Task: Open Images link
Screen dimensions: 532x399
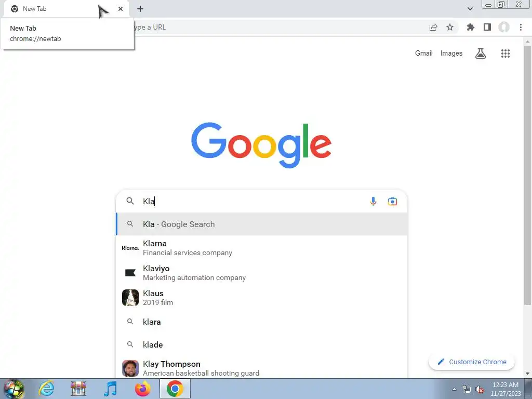Action: (451, 54)
